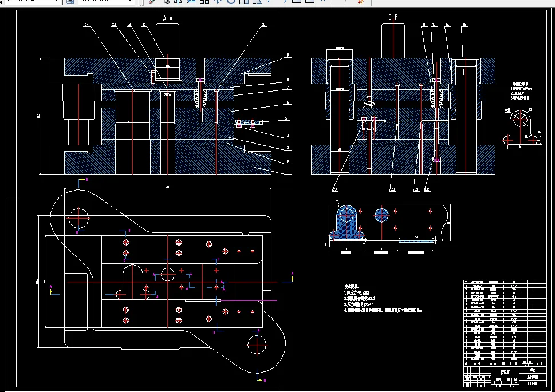Select the B-B section view label
This screenshot has width=555, height=392.
click(393, 17)
